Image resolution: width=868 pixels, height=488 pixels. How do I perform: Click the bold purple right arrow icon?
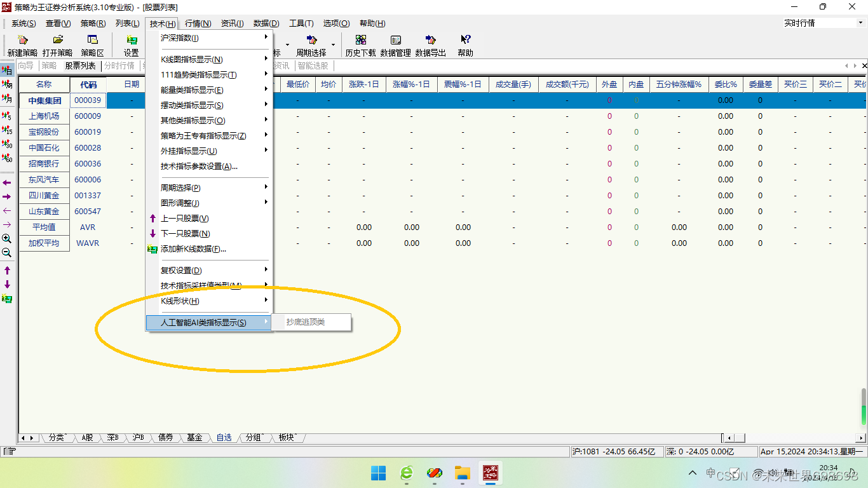[7, 197]
